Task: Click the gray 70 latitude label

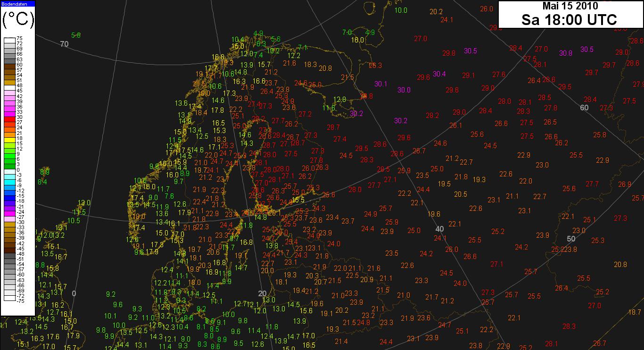Action: click(65, 44)
